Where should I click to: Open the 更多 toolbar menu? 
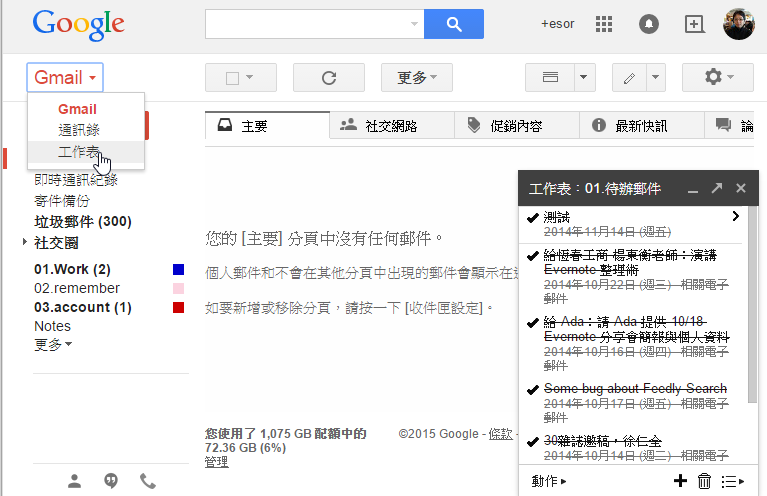click(417, 77)
